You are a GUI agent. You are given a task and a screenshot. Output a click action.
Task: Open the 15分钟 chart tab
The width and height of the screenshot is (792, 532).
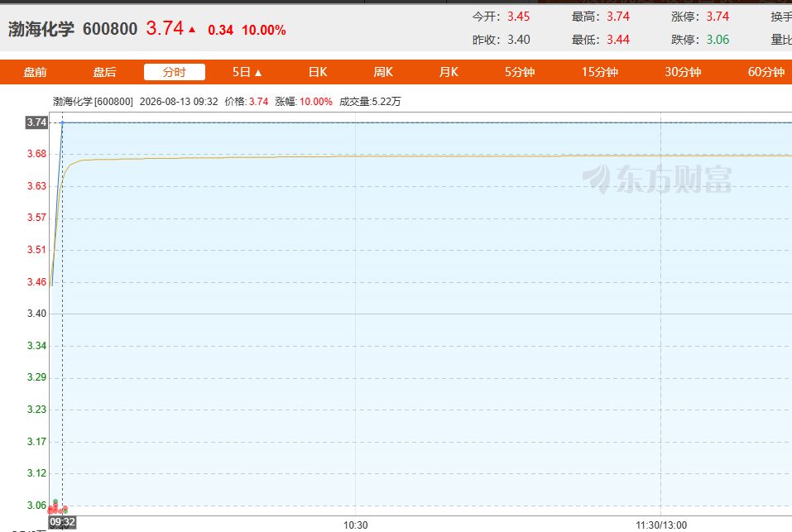tap(599, 72)
